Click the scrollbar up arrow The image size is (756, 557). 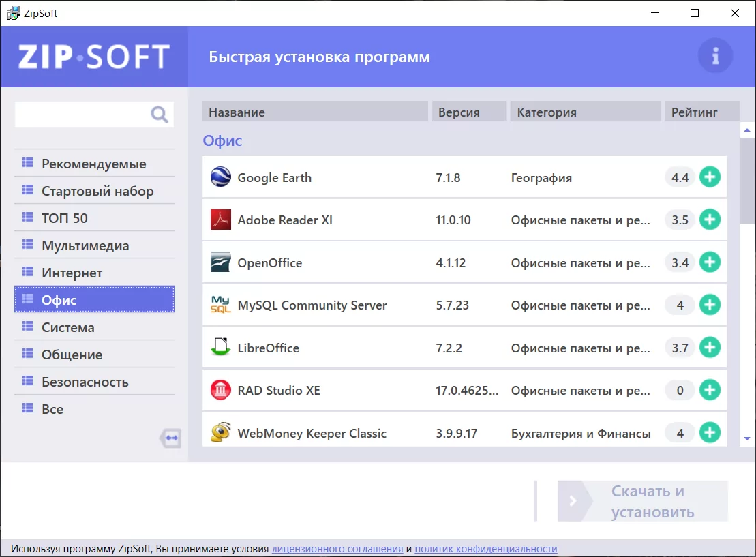coord(747,130)
